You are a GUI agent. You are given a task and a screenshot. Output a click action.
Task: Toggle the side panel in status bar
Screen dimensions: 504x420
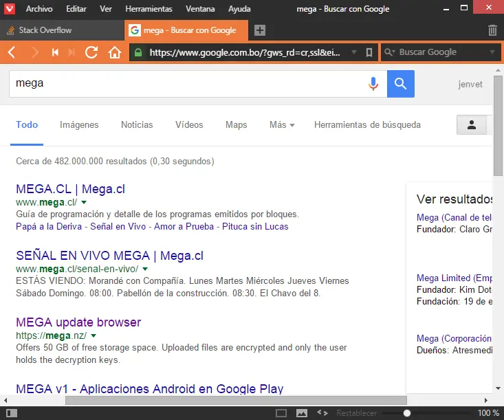[x=12, y=413]
